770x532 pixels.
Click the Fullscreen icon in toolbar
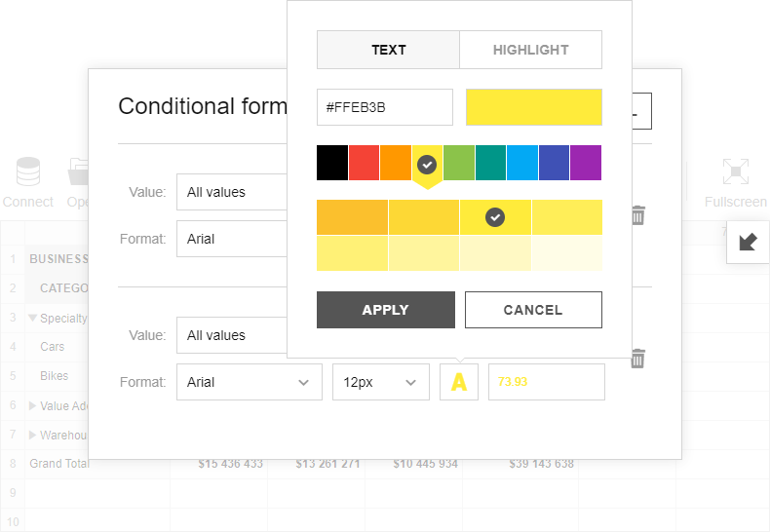pyautogui.click(x=736, y=173)
